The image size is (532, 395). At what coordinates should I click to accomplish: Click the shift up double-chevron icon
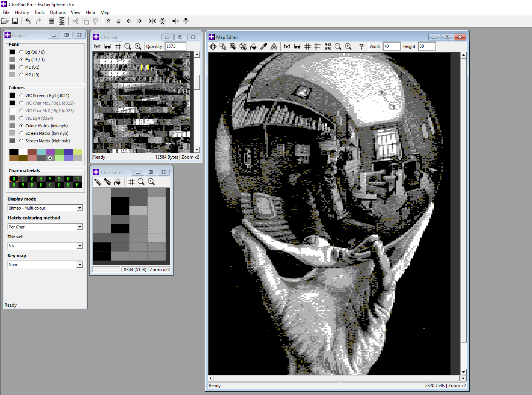pos(108,21)
